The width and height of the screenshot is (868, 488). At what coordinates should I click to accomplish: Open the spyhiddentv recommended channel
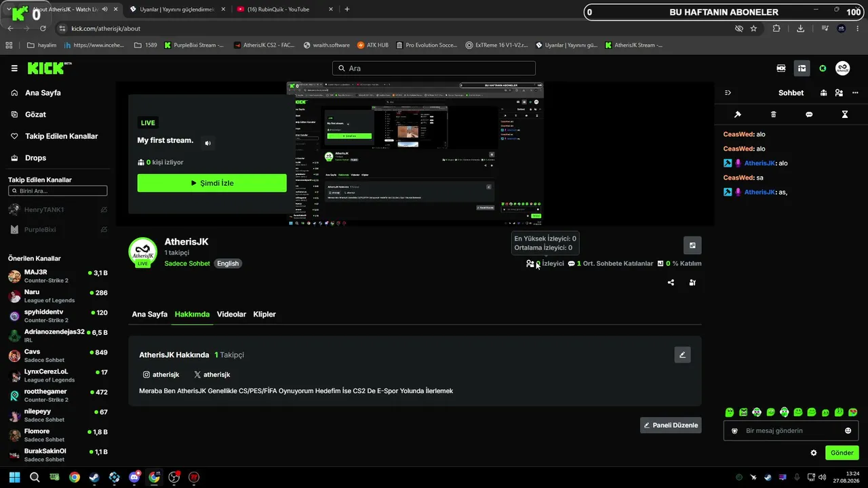58,316
